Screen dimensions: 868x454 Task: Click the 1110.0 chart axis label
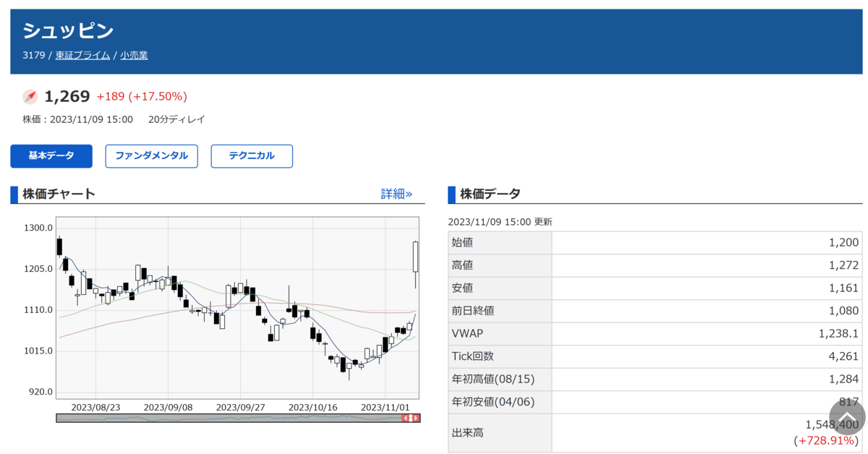38,309
